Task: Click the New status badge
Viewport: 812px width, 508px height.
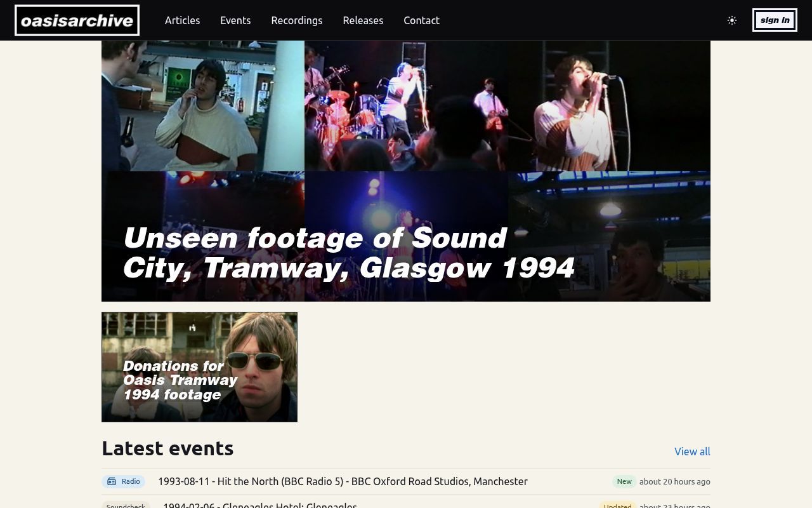Action: click(x=624, y=481)
